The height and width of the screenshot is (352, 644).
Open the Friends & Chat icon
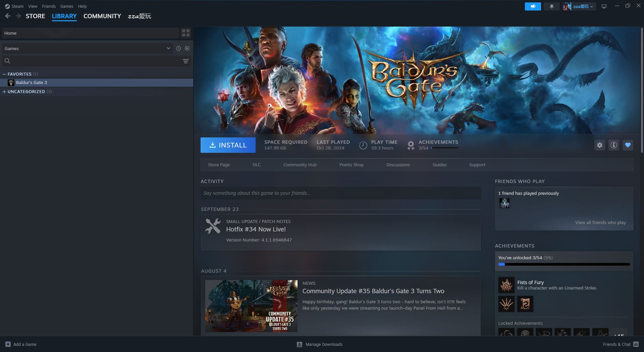[635, 344]
